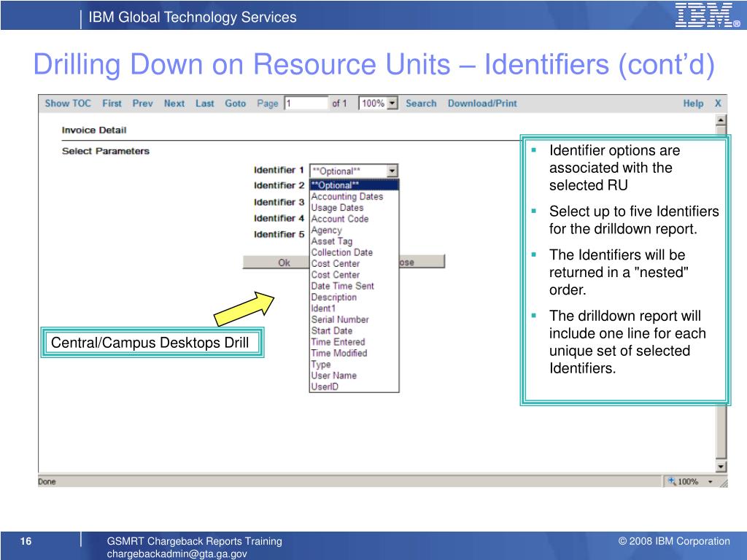Screen dimensions: 747x560
Task: Click Search in the report toolbar
Action: 421,104
